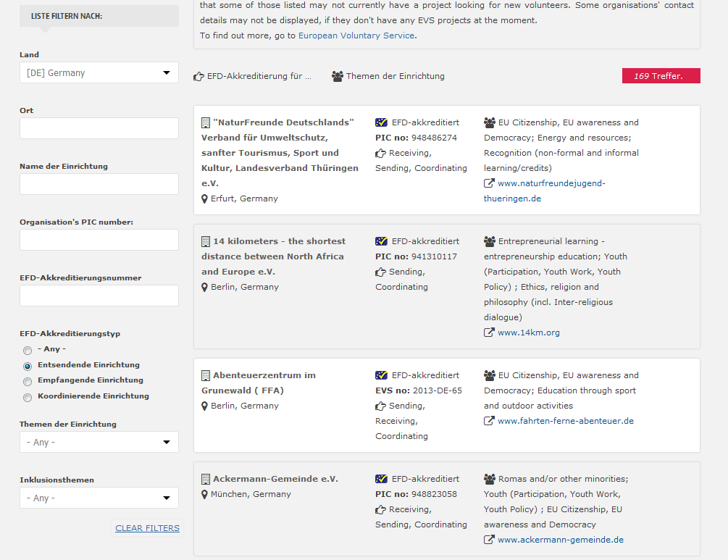Click inside the Ort input field
Image resolution: width=728 pixels, height=560 pixels.
pyautogui.click(x=99, y=128)
